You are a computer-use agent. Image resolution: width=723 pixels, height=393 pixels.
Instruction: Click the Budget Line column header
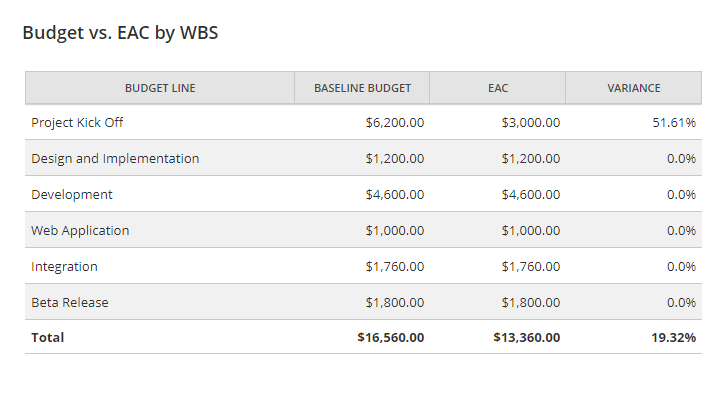point(160,88)
